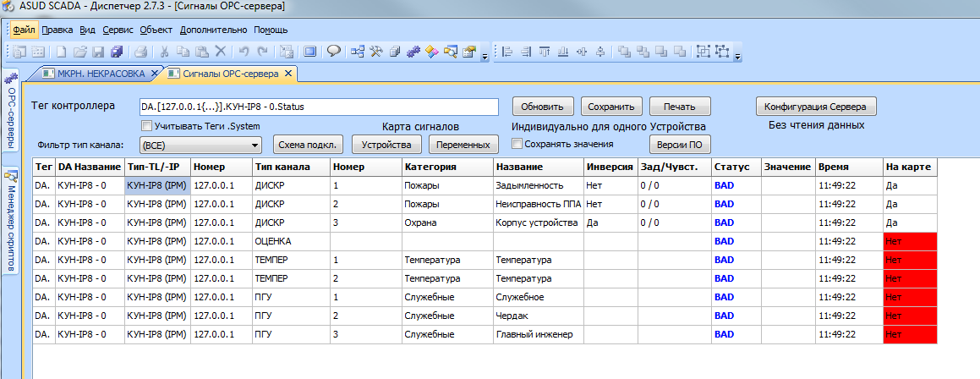980x379 pixels.
Task: Click the Тег контроллера input field
Action: 318,107
